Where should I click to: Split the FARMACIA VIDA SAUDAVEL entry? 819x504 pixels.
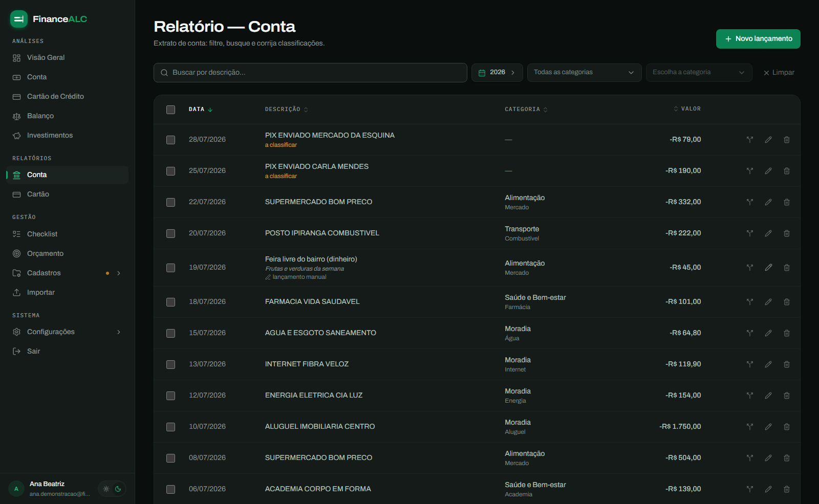point(750,302)
